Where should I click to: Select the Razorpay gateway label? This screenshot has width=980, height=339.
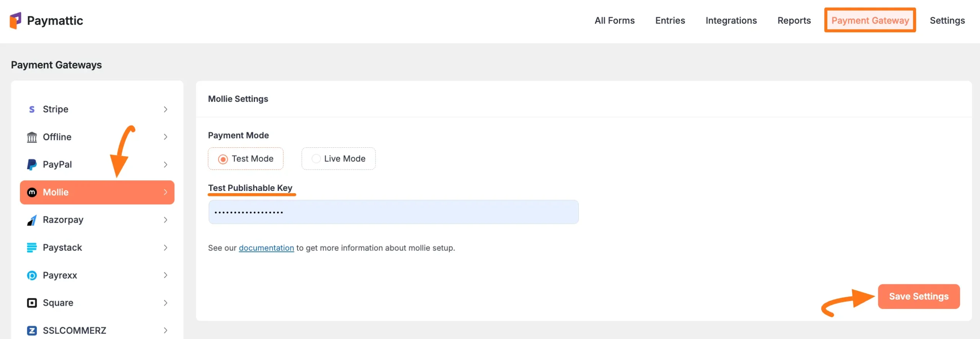coord(63,220)
